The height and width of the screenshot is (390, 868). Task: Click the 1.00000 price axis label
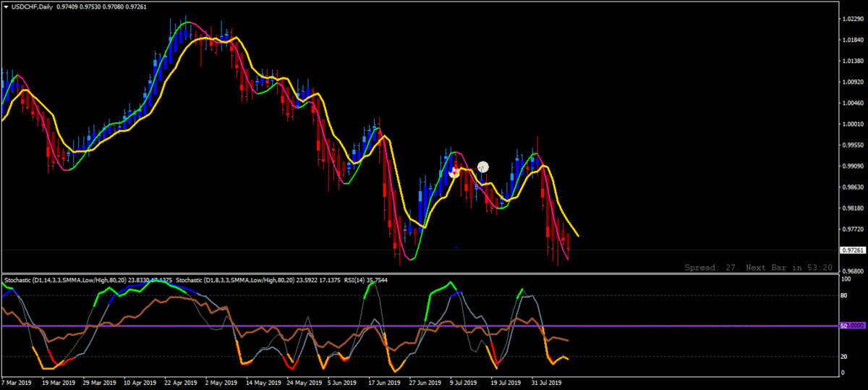854,124
